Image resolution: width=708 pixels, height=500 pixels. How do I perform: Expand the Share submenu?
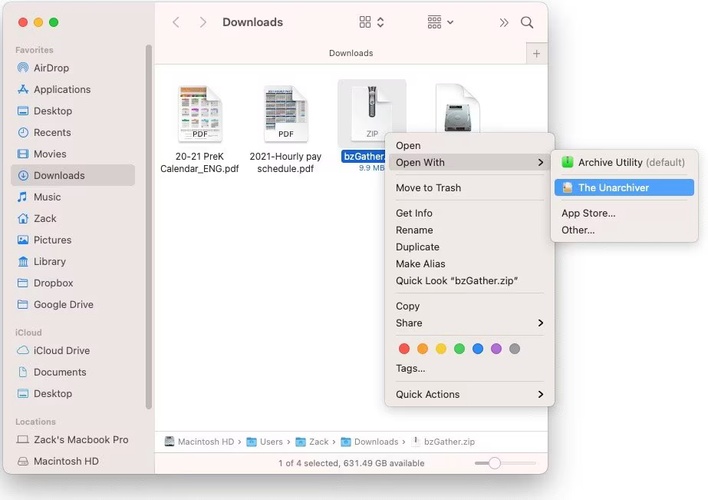click(470, 323)
